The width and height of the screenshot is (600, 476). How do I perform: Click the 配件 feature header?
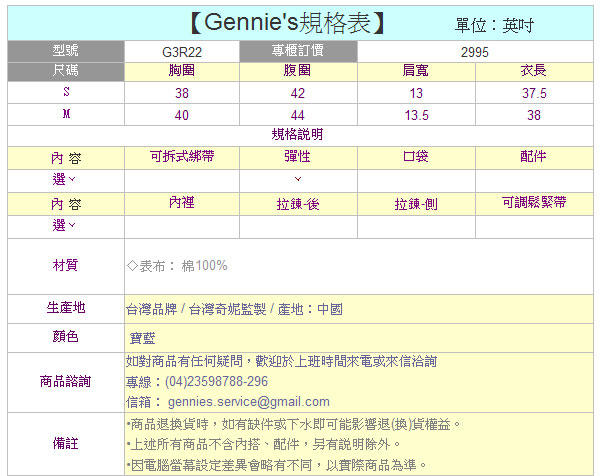tap(533, 156)
